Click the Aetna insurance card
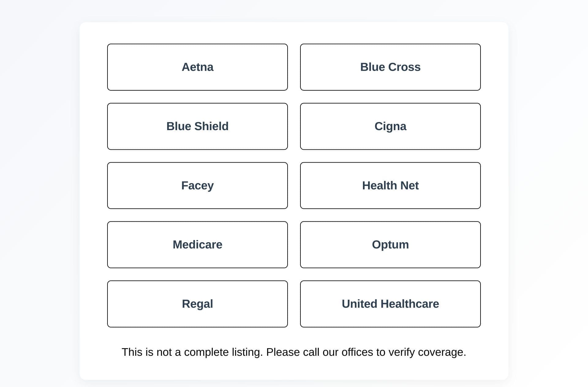This screenshot has height=387, width=588. (x=198, y=67)
